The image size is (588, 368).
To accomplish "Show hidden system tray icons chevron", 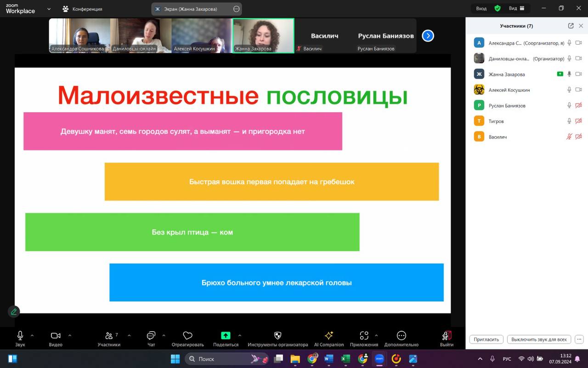I will pyautogui.click(x=480, y=359).
